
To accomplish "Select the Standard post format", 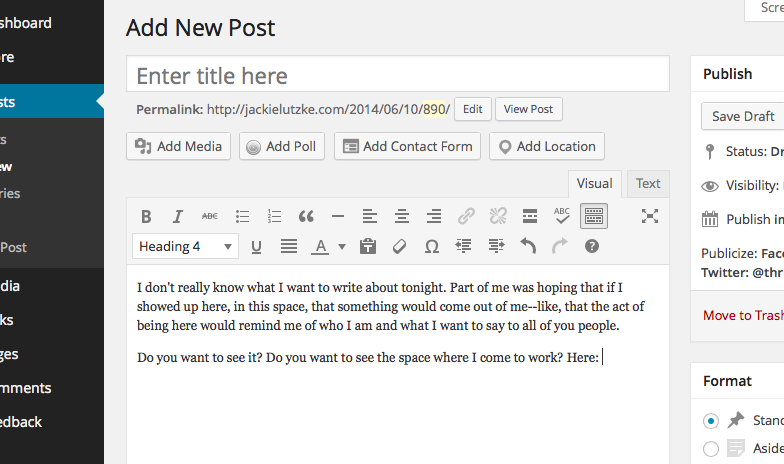I will click(x=710, y=420).
